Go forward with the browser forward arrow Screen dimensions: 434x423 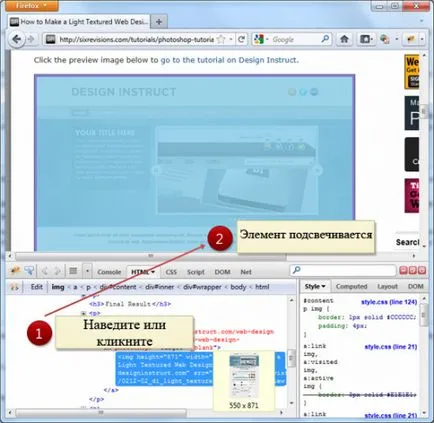pyautogui.click(x=31, y=40)
